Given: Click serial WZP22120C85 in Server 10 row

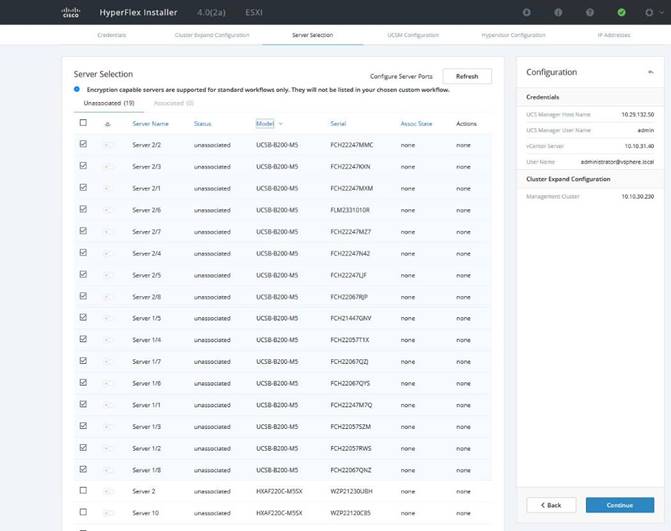Looking at the screenshot, I should pos(350,513).
